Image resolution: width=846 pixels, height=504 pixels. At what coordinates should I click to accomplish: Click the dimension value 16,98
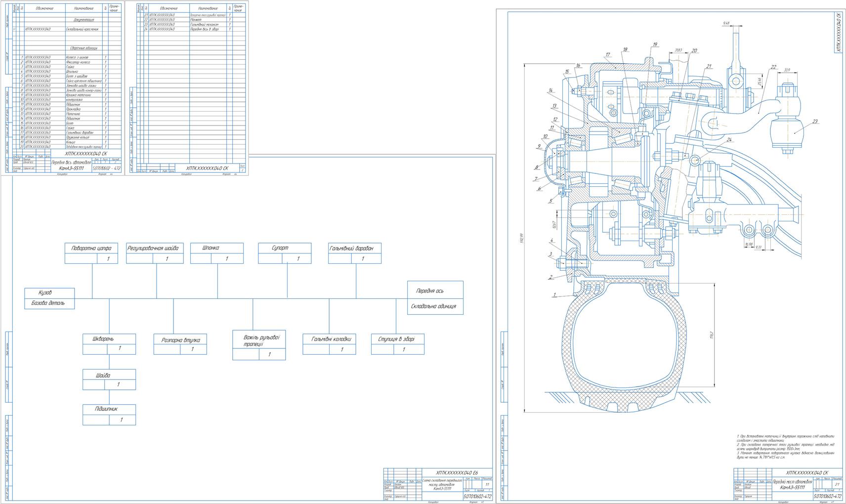pos(749,244)
